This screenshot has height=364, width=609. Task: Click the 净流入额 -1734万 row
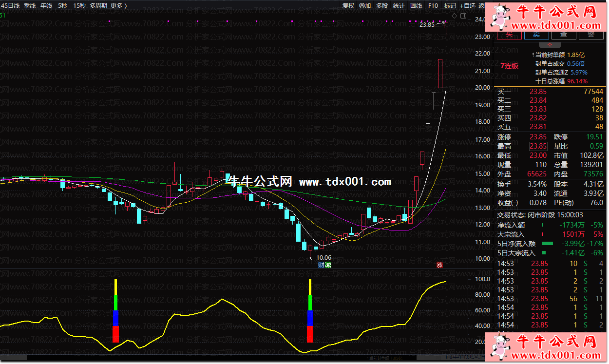[x=550, y=225]
